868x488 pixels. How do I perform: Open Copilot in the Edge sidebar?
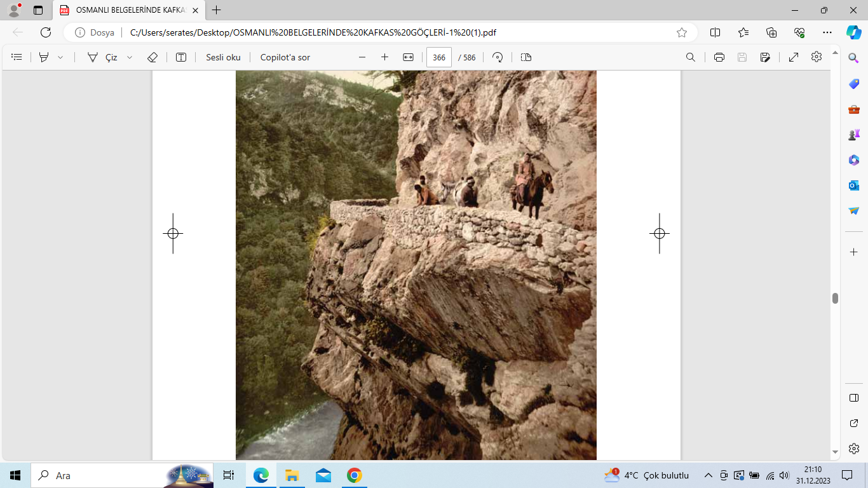tap(854, 32)
